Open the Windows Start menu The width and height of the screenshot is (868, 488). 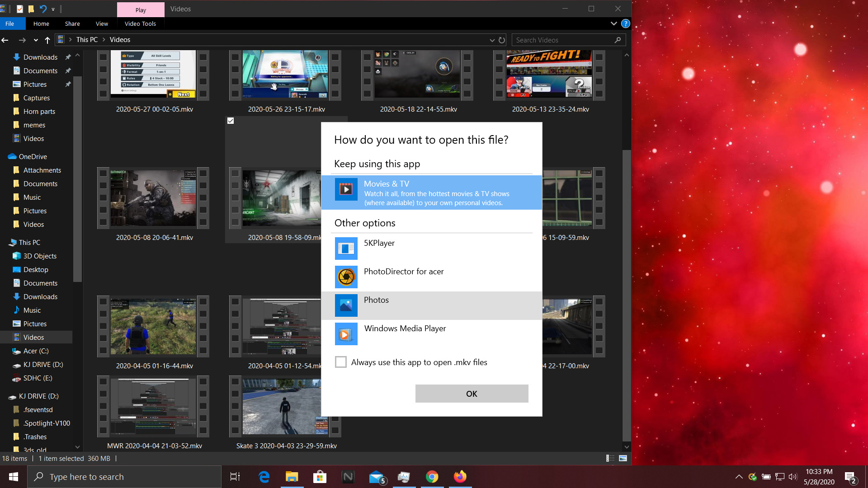click(13, 477)
